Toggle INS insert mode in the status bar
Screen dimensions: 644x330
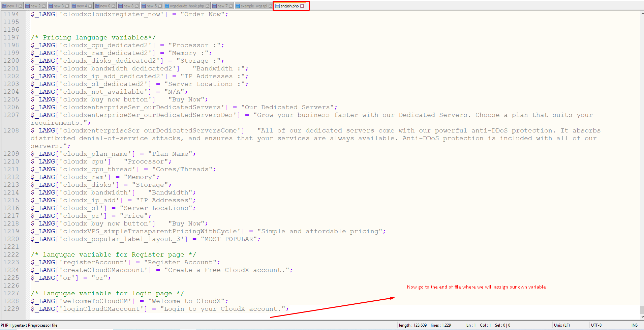[635, 325]
